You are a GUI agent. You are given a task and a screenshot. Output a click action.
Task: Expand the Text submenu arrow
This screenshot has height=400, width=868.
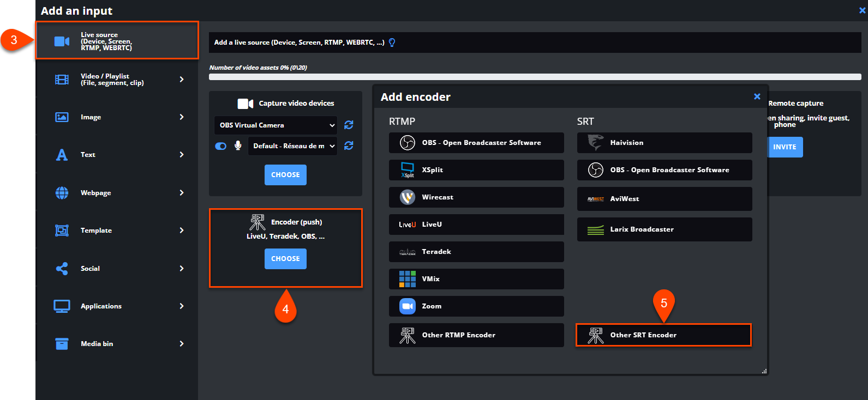pos(182,155)
